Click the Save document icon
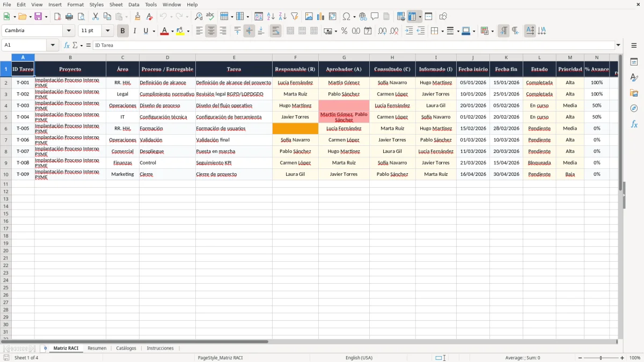This screenshot has height=362, width=644. pos(38,17)
